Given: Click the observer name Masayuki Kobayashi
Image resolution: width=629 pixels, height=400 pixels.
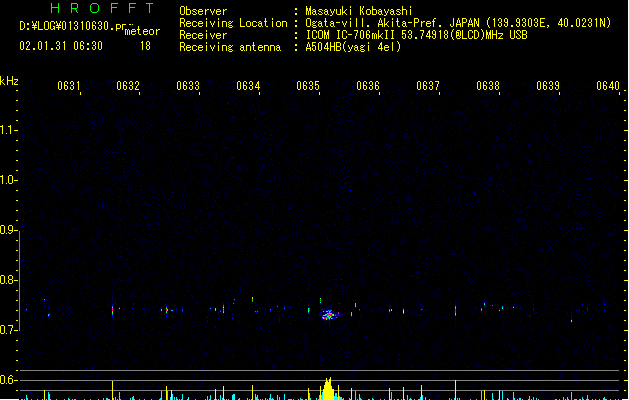Looking at the screenshot, I should 359,11.
